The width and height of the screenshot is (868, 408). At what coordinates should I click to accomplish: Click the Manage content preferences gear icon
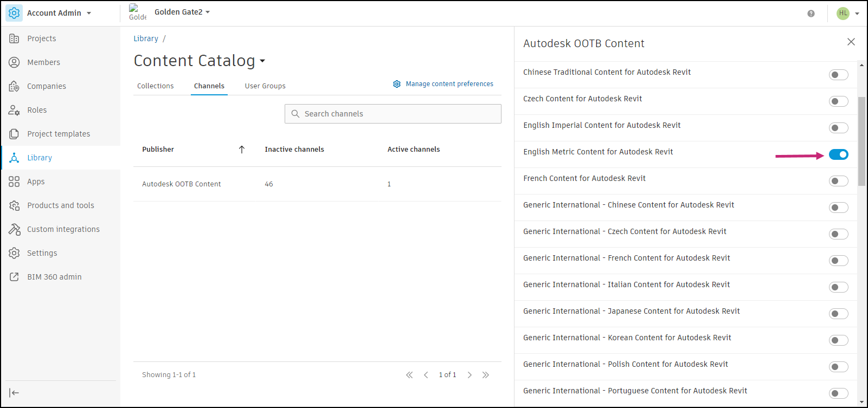[x=397, y=84]
